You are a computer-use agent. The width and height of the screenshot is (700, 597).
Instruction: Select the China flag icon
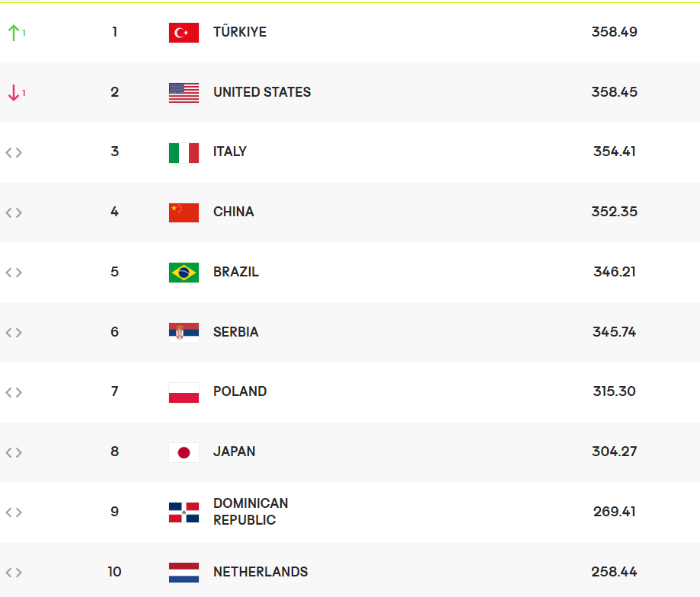[184, 212]
